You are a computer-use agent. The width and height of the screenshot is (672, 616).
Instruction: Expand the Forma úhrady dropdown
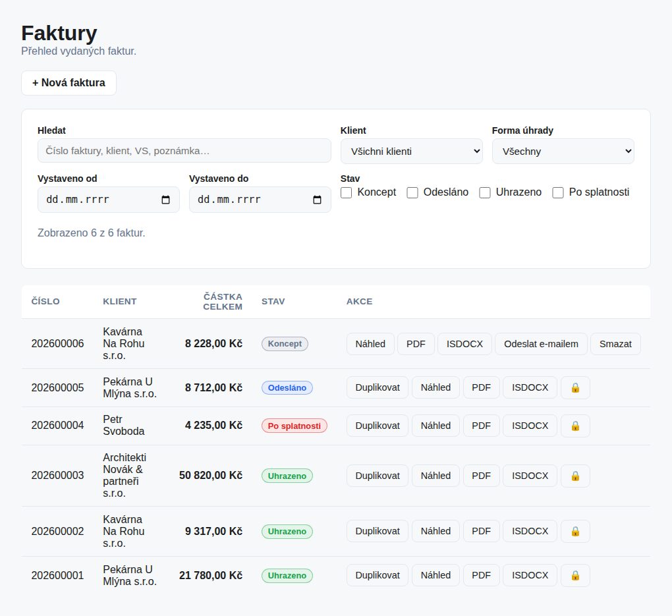[x=563, y=152]
